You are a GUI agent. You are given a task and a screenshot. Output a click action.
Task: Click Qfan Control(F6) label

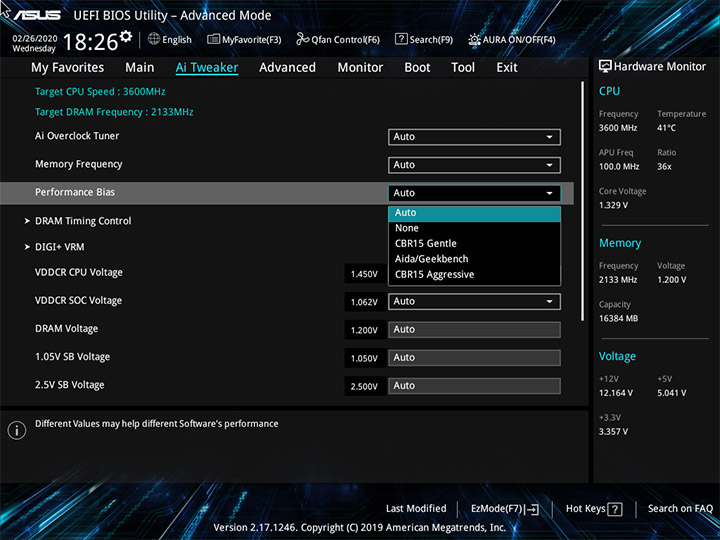345,39
